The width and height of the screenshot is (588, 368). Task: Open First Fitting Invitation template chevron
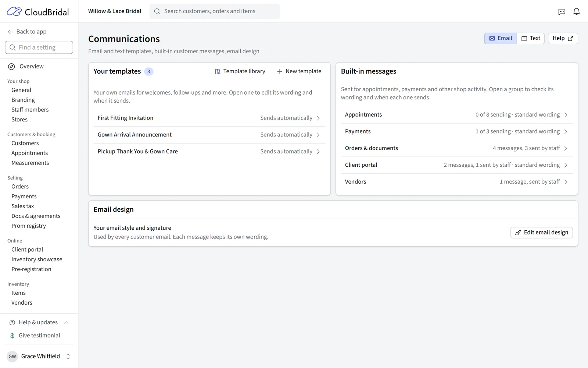click(x=318, y=118)
